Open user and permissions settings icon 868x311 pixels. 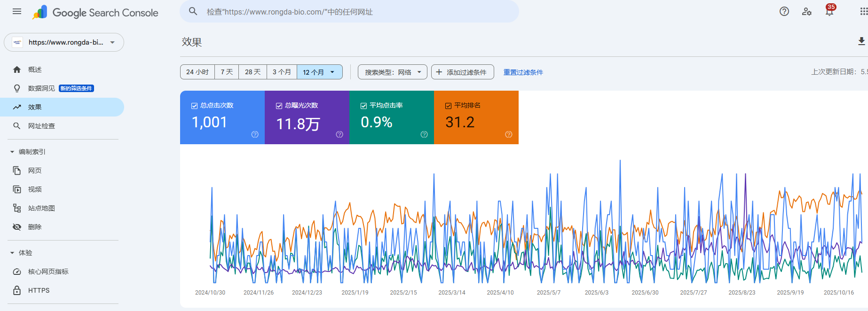pos(806,12)
